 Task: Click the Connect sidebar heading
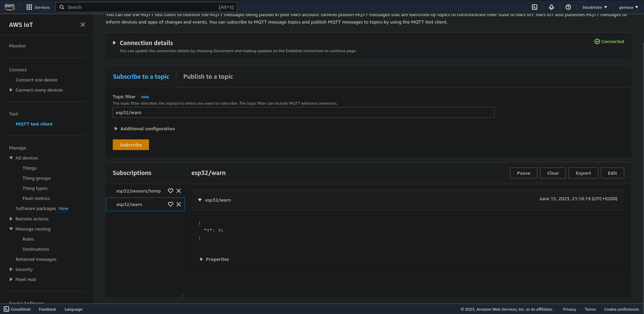click(x=18, y=70)
